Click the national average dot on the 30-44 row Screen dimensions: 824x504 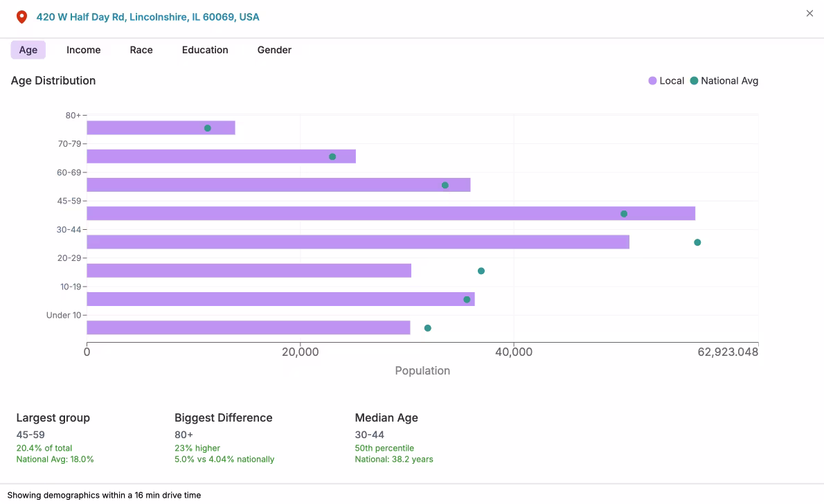tap(697, 242)
